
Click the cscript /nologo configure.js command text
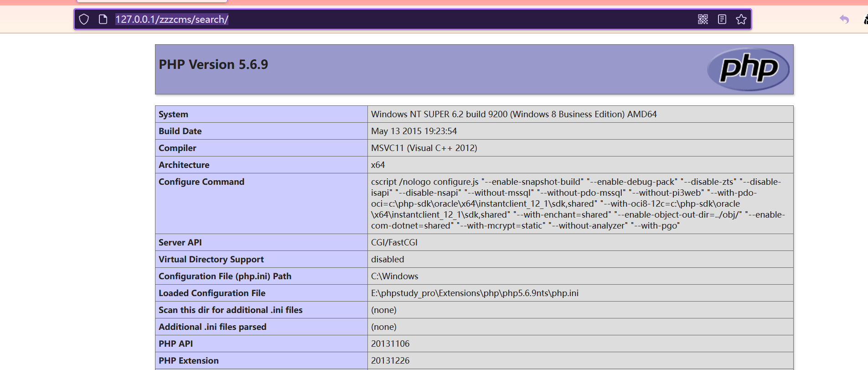coord(578,203)
